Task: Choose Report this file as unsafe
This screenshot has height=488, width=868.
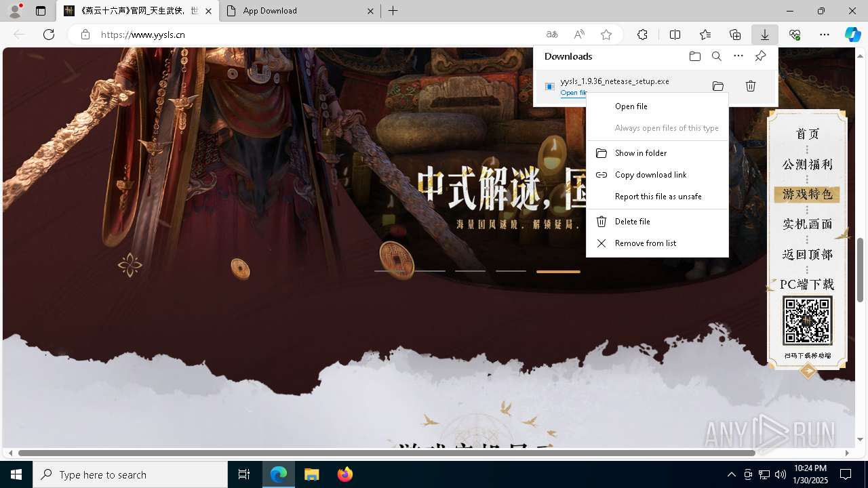Action: click(x=657, y=197)
